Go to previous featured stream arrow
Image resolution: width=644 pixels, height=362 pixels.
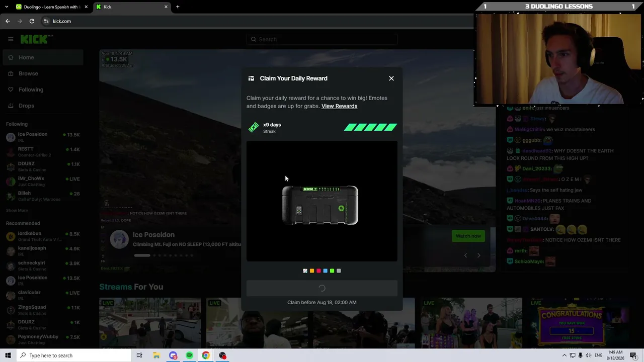point(465,255)
